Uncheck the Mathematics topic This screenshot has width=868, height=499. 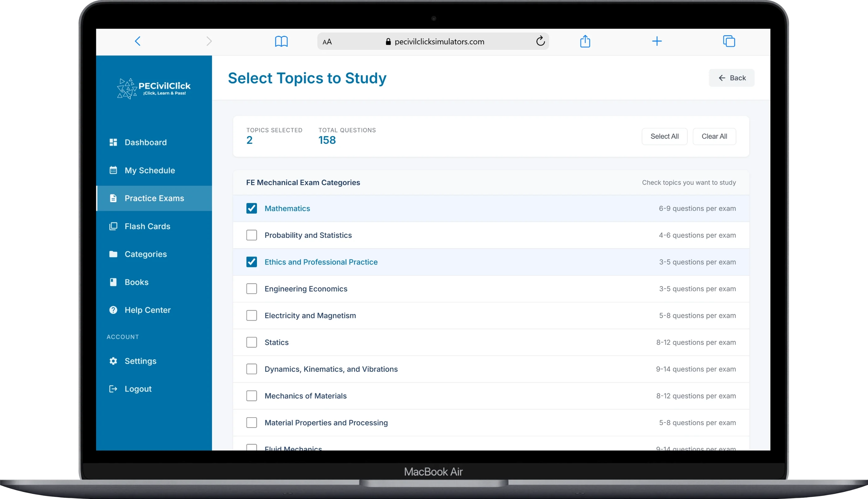[x=252, y=208]
